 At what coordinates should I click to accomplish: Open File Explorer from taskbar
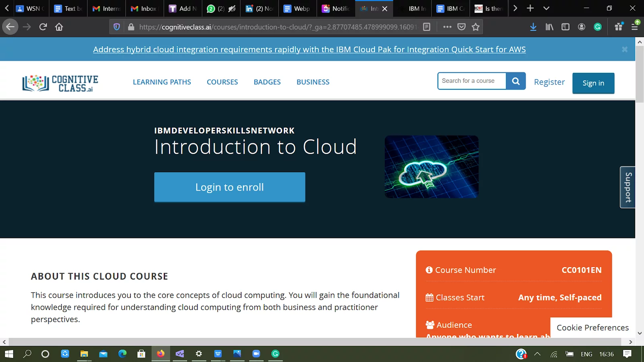(84, 354)
